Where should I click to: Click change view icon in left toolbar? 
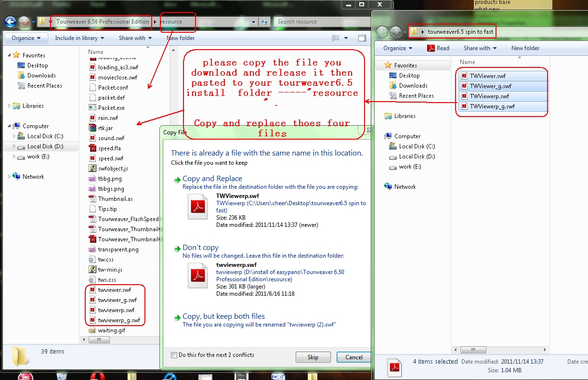pyautogui.click(x=336, y=38)
